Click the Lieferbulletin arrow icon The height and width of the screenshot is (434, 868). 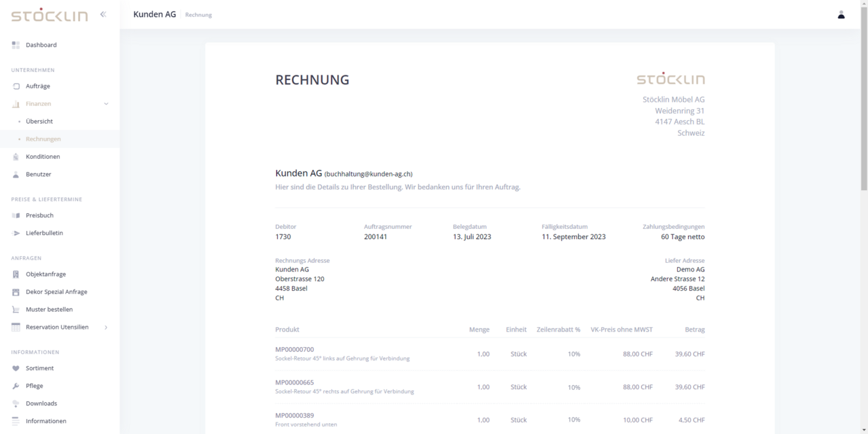[16, 233]
